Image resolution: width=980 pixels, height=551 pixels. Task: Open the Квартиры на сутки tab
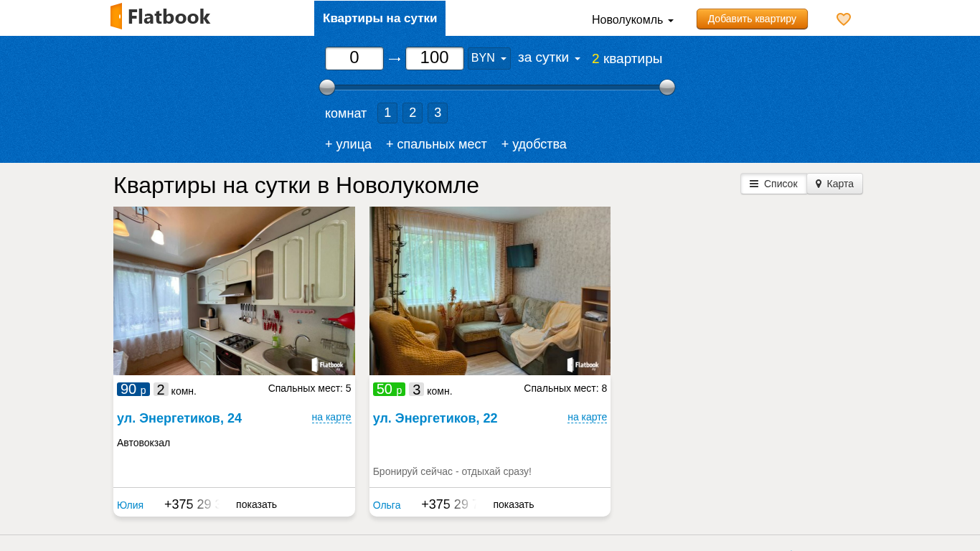pos(380,19)
